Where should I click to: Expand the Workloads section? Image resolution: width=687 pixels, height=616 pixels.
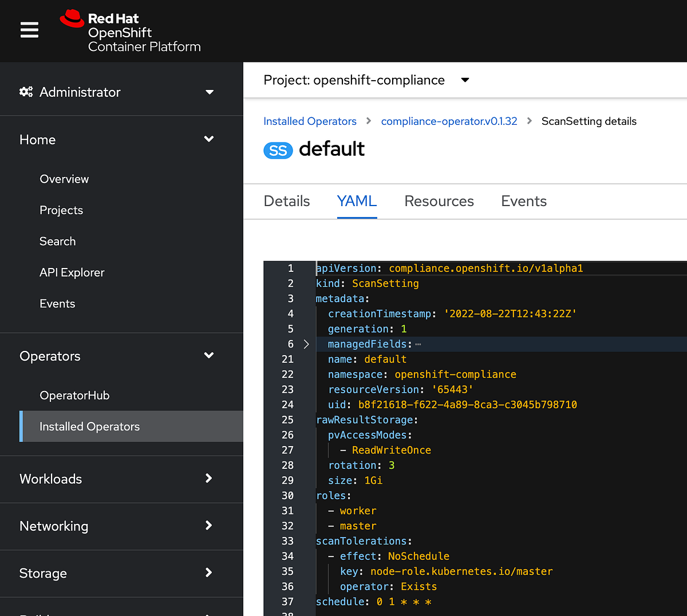(x=208, y=479)
